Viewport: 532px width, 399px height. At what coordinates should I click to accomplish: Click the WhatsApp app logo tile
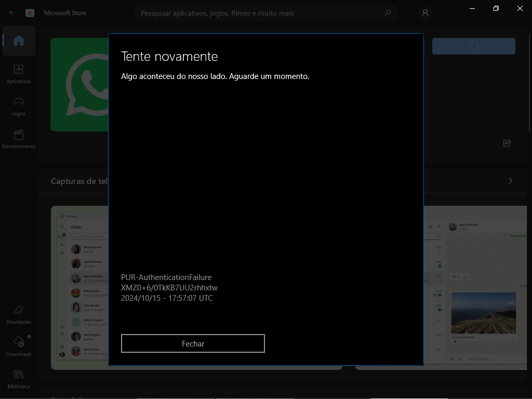click(x=79, y=85)
